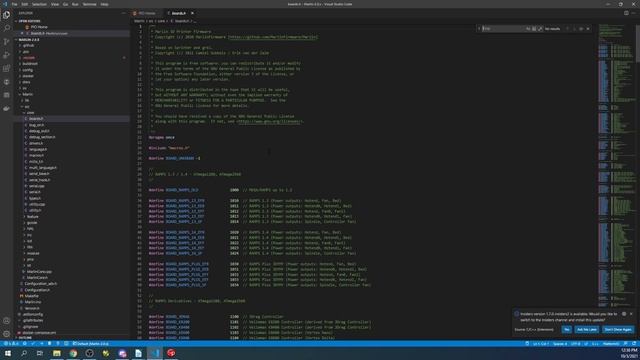Screen dimensions: 640x360
Task: Toggle Find in Selection
Action: (581, 29)
